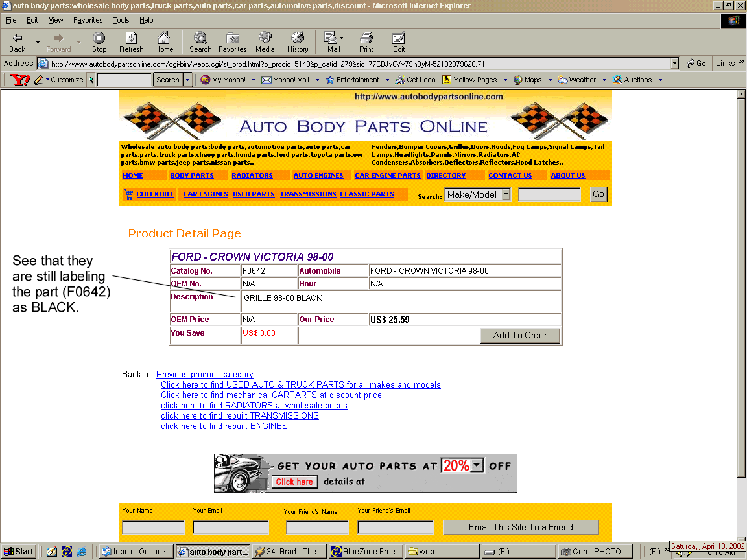This screenshot has width=747, height=560.
Task: Open Auctions toolbar button
Action: [x=632, y=80]
